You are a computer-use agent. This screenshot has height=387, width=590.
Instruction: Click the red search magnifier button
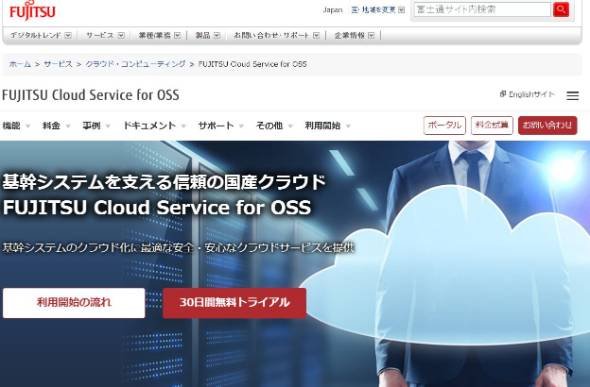pyautogui.click(x=561, y=9)
